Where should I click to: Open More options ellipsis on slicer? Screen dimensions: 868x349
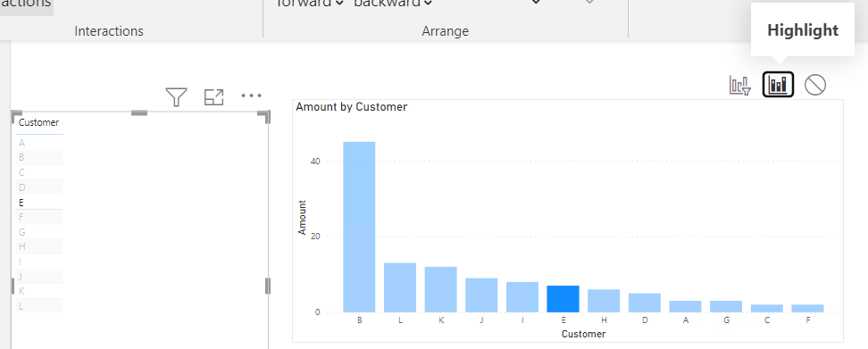click(x=251, y=96)
